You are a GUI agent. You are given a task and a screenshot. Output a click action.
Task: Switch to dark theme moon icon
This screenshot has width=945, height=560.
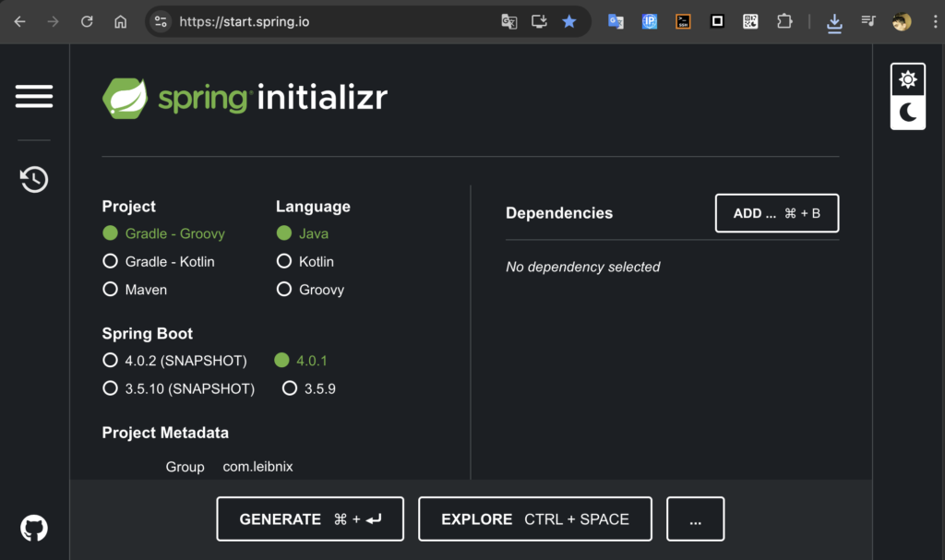(908, 113)
